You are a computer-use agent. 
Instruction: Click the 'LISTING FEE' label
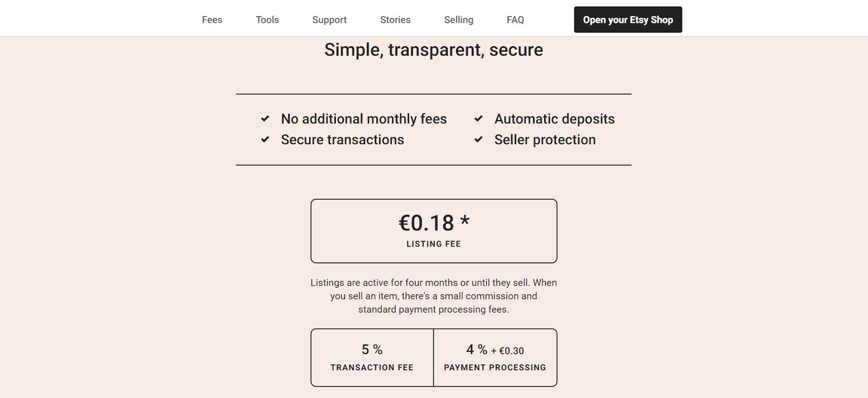click(x=433, y=244)
